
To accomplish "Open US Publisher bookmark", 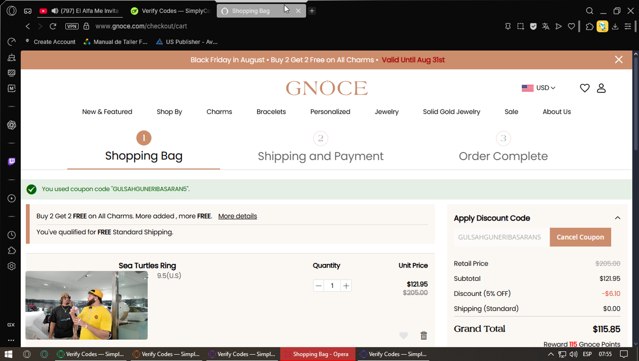I will pos(187,42).
